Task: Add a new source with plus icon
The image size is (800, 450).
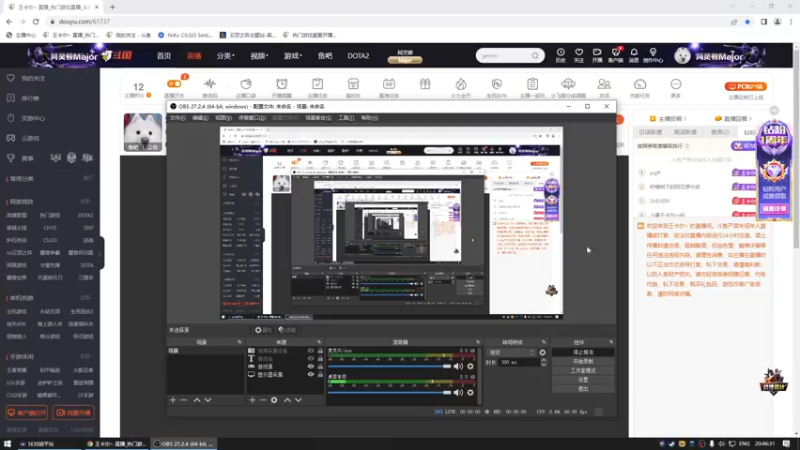Action: click(252, 401)
